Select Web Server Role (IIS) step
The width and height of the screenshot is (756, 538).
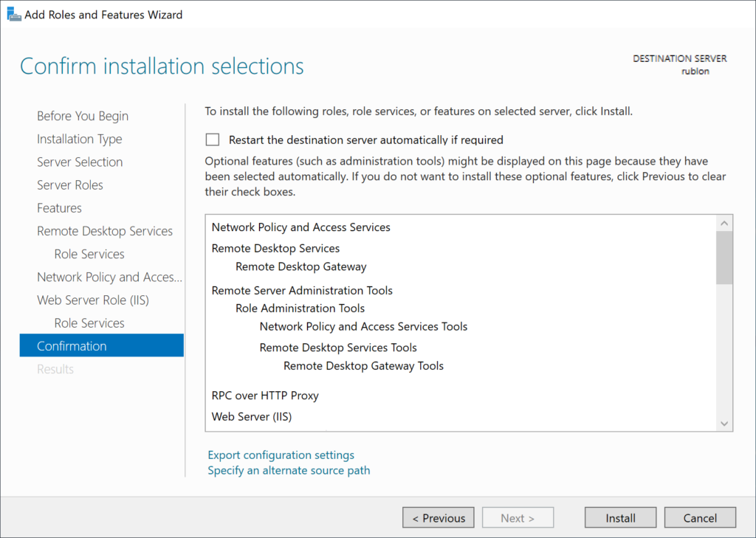click(92, 300)
